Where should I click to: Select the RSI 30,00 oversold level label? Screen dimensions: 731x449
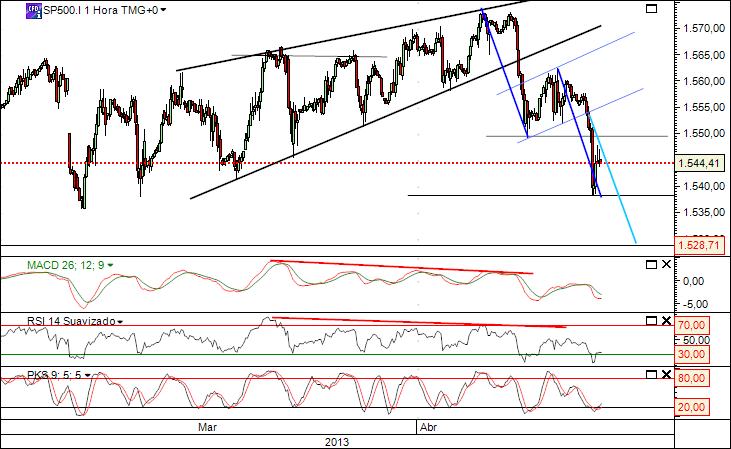coord(691,354)
